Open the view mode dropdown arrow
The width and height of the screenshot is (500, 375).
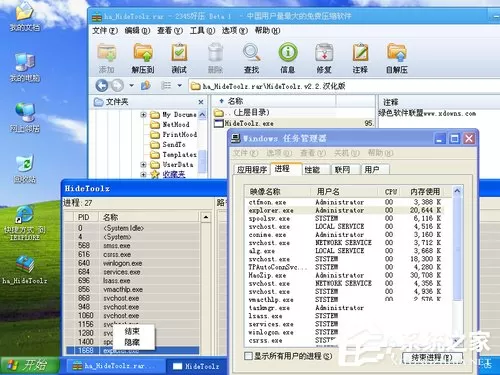180,86
